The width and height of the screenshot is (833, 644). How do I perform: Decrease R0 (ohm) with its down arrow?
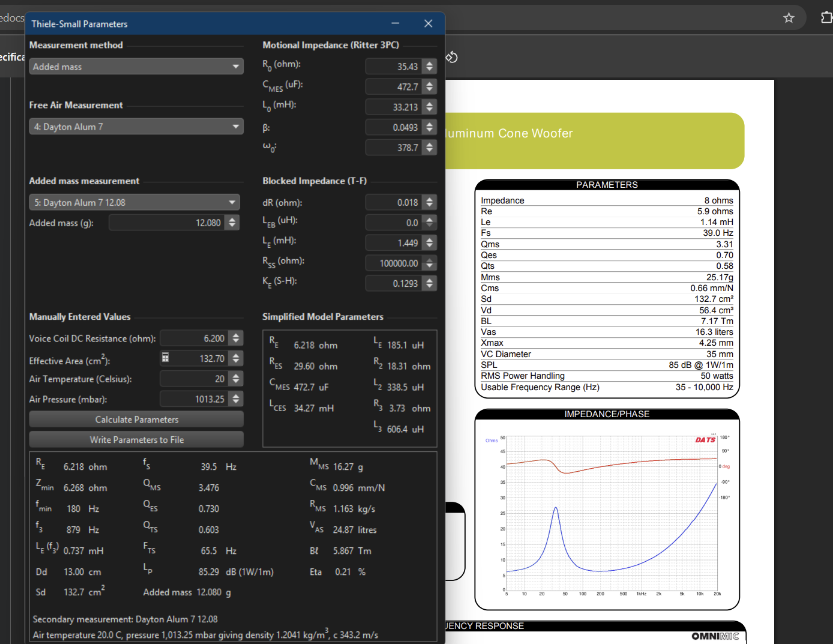pyautogui.click(x=430, y=70)
